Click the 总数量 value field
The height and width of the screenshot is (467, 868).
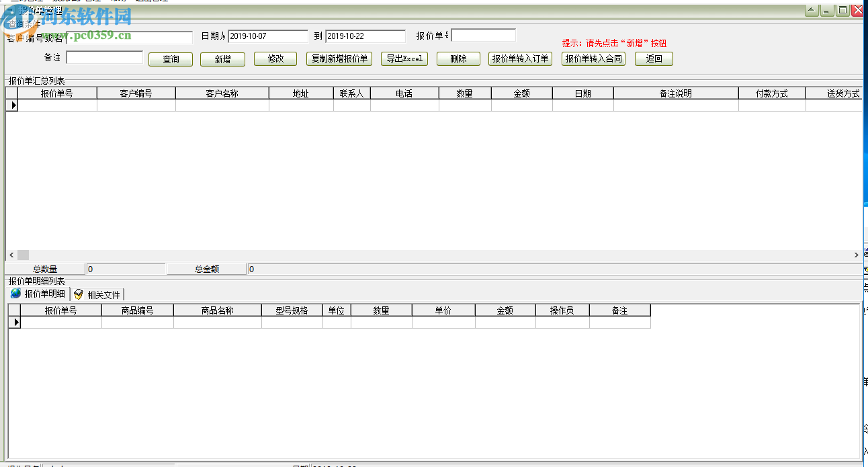point(126,269)
